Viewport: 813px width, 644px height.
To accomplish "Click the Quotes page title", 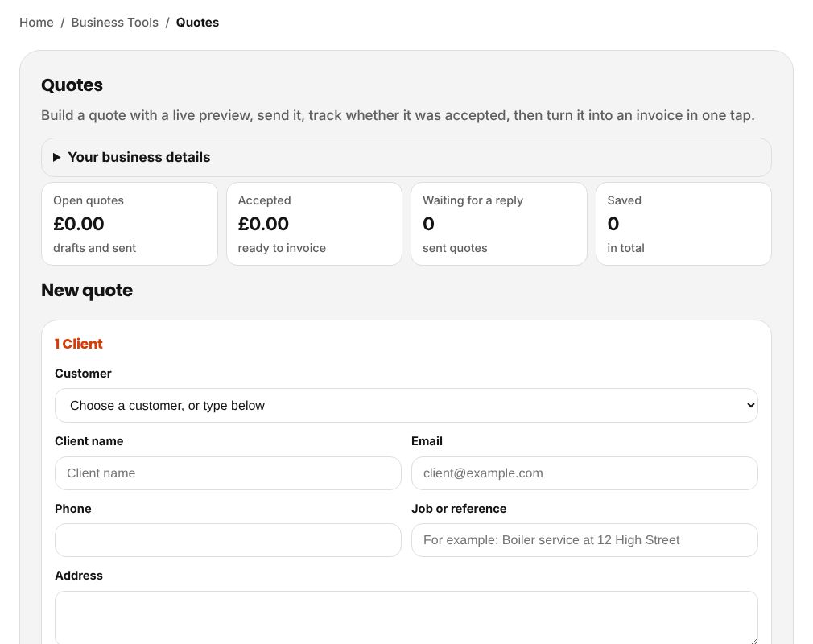I will (72, 85).
